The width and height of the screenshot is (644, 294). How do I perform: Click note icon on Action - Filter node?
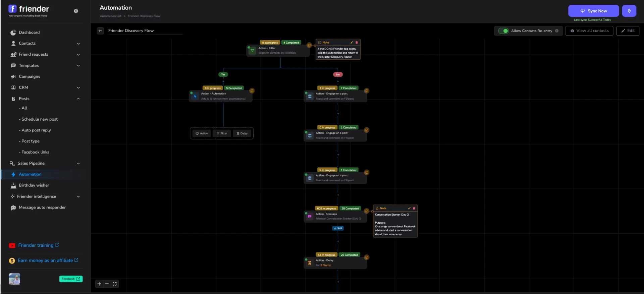coord(309,45)
